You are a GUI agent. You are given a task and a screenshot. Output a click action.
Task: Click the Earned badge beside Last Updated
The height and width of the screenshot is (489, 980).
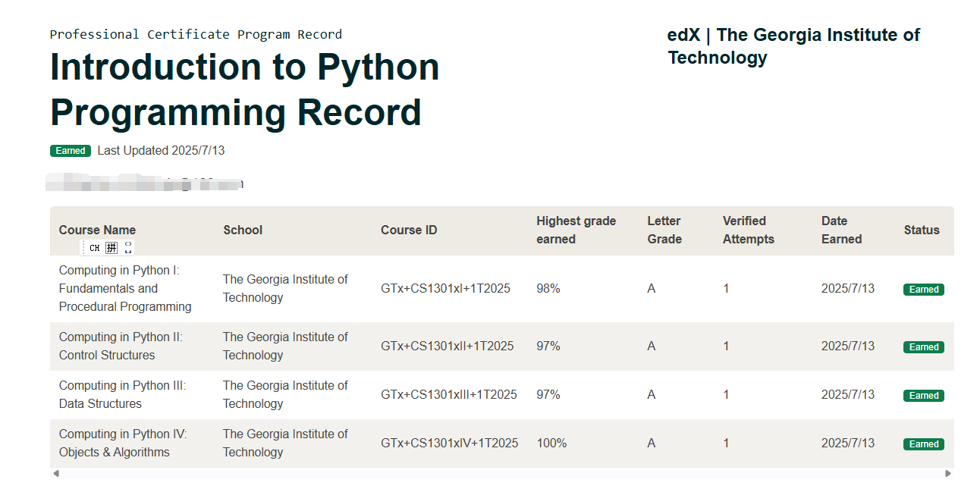[x=71, y=151]
